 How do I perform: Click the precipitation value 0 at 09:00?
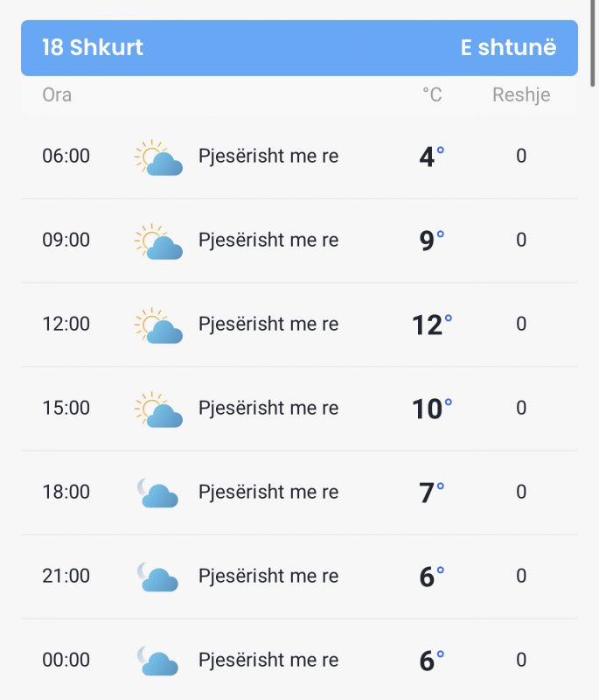point(521,240)
